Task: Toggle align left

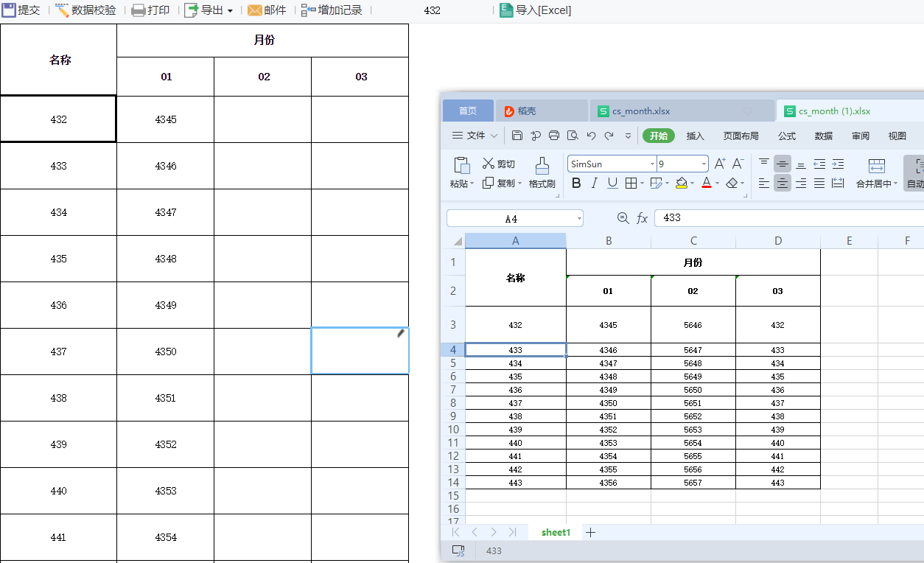Action: coord(764,183)
